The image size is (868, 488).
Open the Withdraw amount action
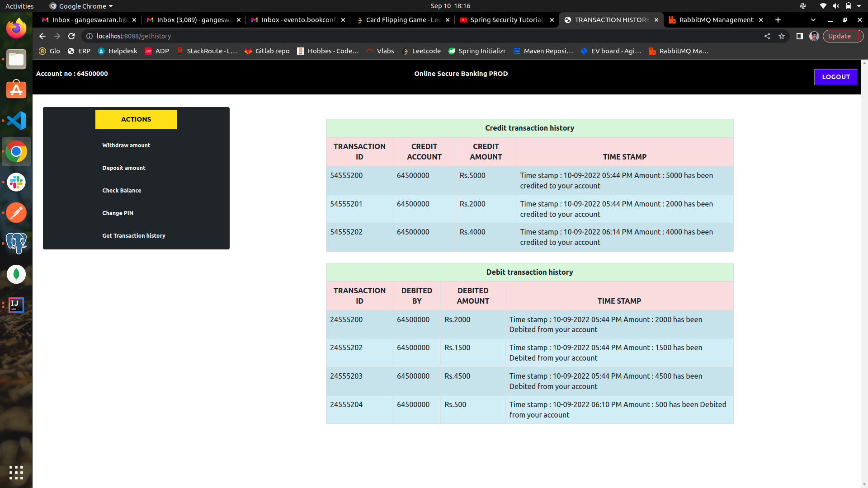point(126,145)
